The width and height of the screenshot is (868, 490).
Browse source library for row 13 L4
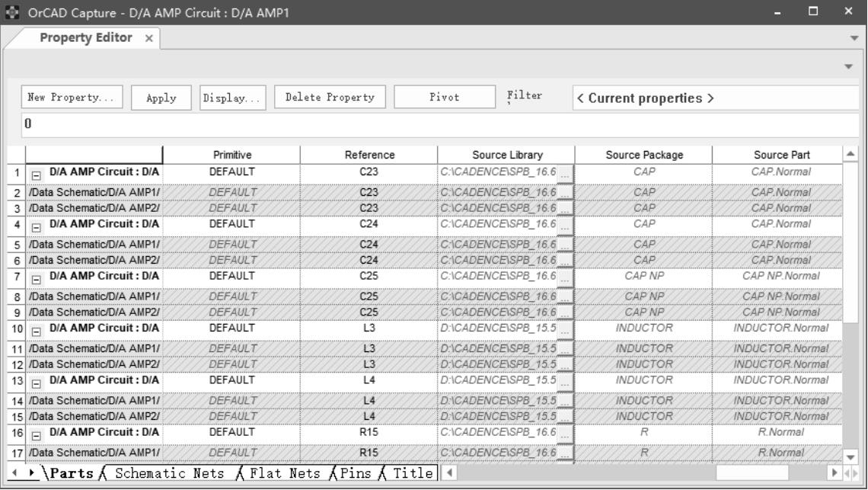[x=565, y=383]
